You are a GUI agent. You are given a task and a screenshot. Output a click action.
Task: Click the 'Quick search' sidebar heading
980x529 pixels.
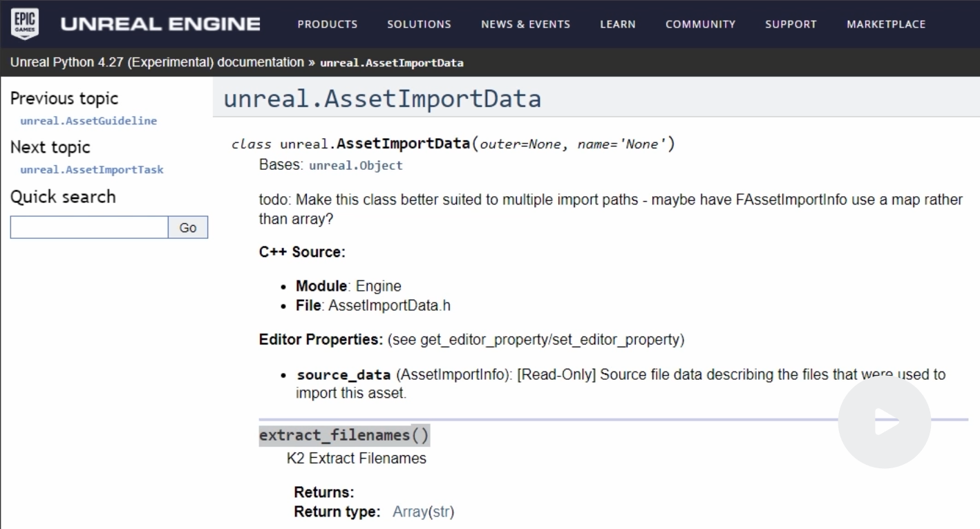pyautogui.click(x=63, y=197)
